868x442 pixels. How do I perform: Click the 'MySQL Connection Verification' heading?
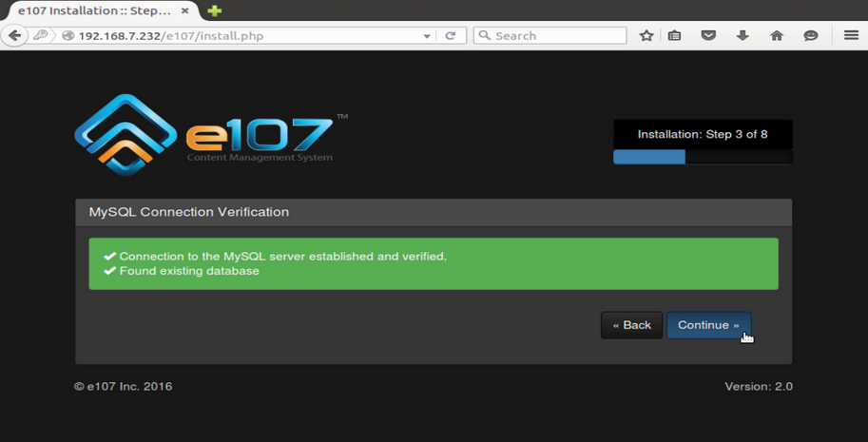(189, 212)
